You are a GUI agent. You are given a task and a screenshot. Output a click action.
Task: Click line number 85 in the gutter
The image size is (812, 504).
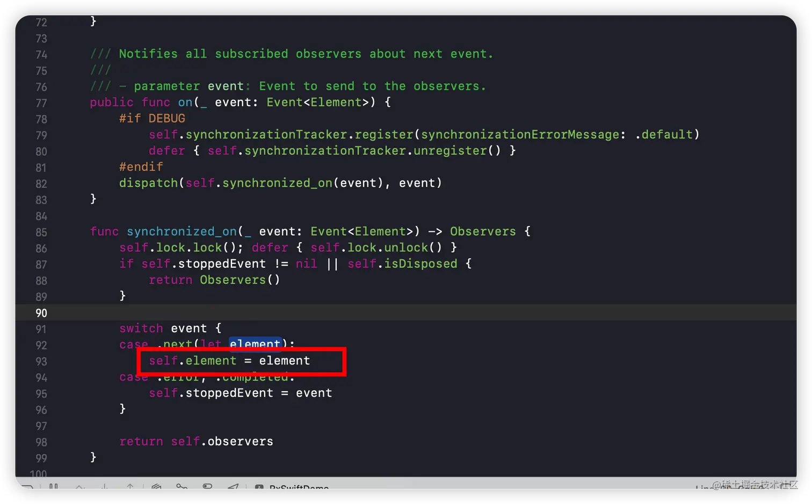(x=41, y=232)
